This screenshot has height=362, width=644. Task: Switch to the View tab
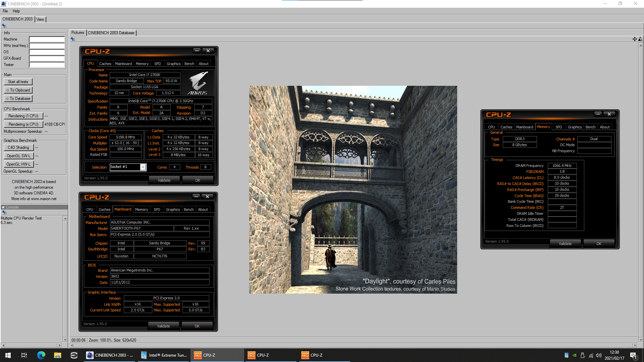tap(40, 19)
